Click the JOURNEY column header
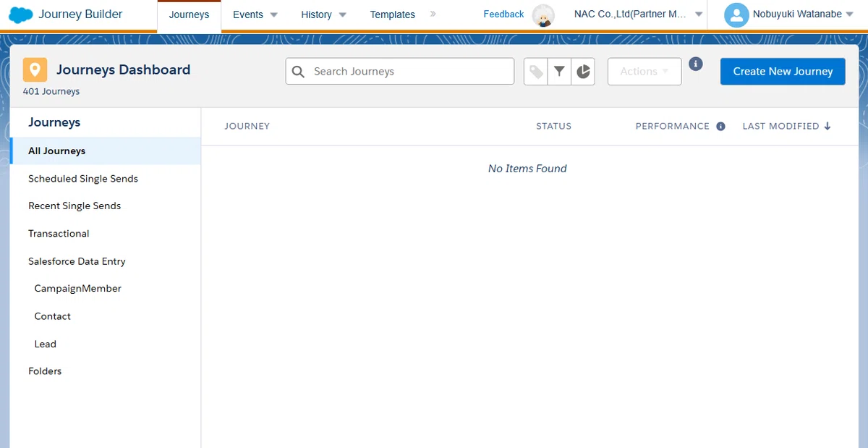 (x=247, y=126)
